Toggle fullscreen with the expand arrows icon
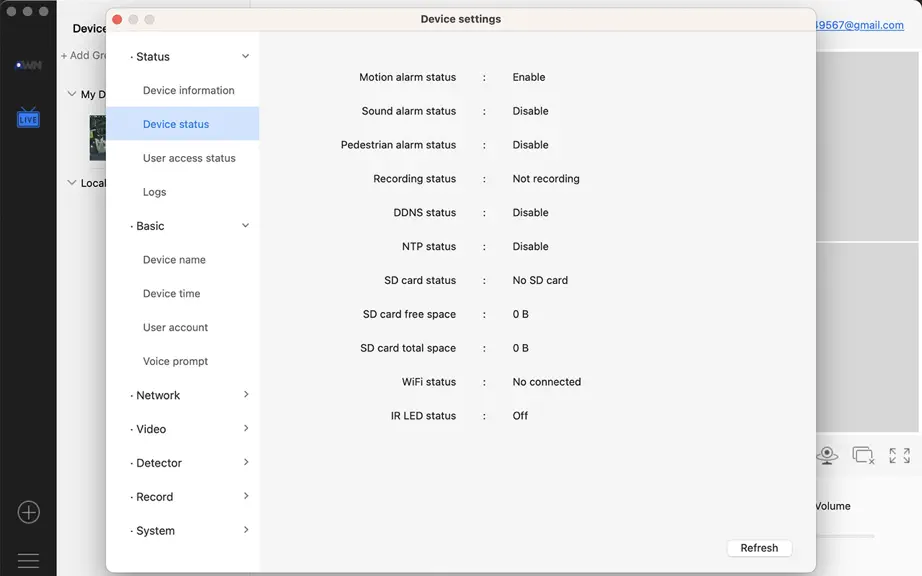This screenshot has width=922, height=576. (x=899, y=455)
